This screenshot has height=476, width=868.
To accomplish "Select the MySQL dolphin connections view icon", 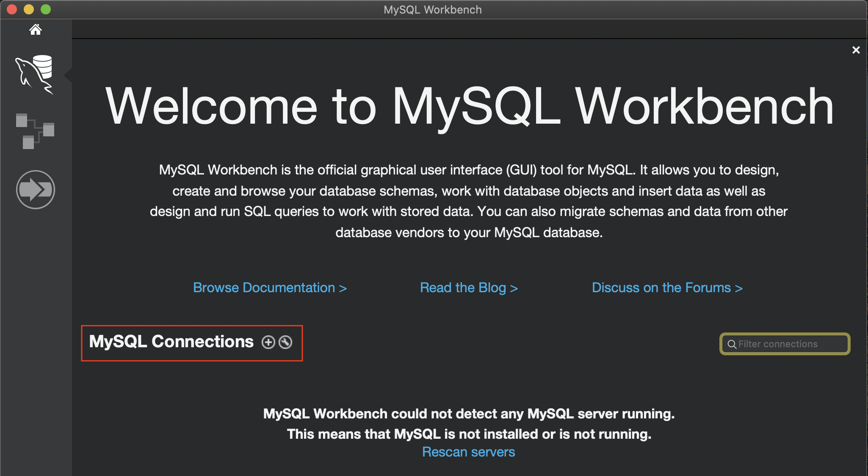I will (x=35, y=74).
